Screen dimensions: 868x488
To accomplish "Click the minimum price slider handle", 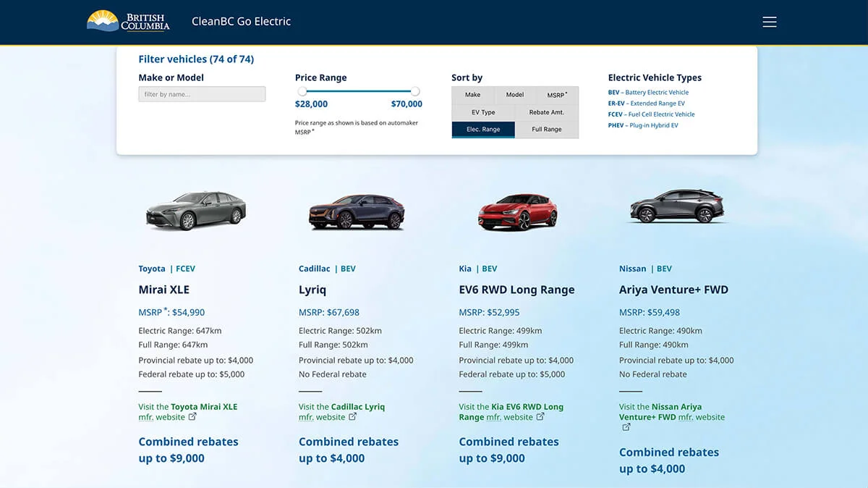I will pos(302,91).
